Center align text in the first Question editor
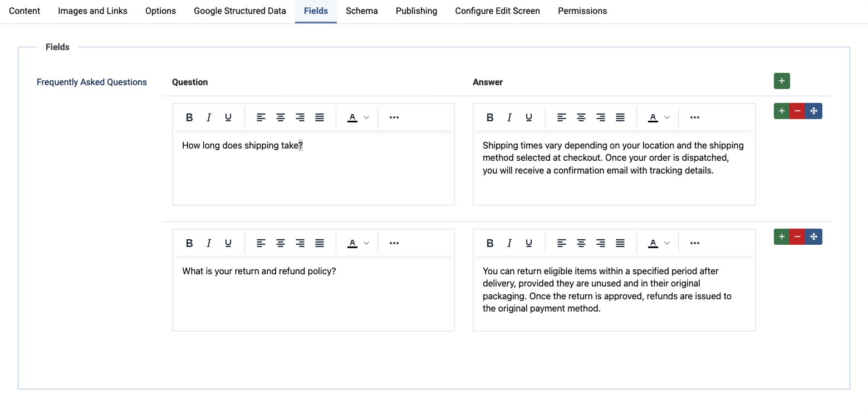Screen dimensions: 868x415 (x=281, y=117)
